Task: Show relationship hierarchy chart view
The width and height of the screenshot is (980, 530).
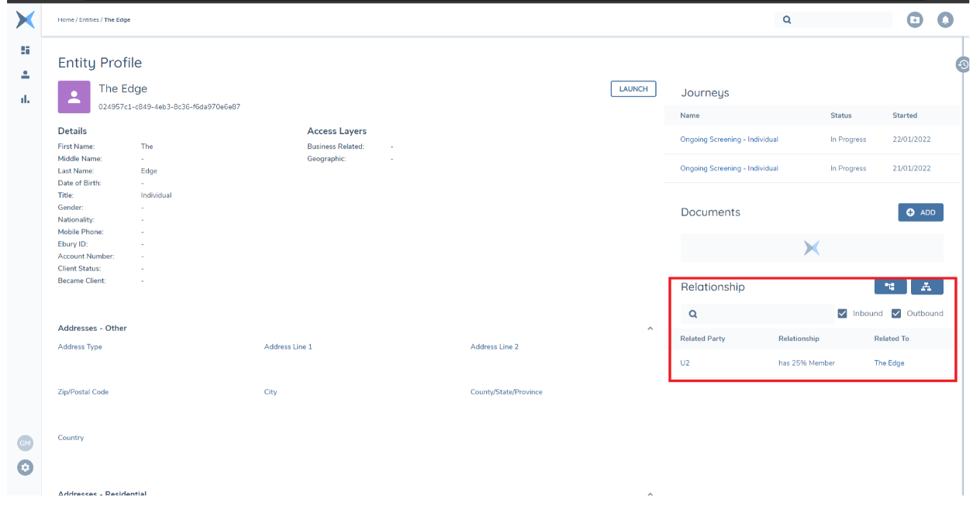Action: pyautogui.click(x=927, y=287)
